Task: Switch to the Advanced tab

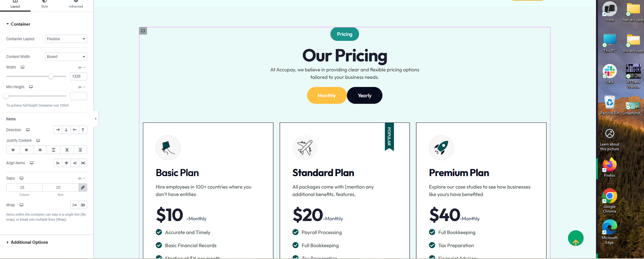Action: pyautogui.click(x=76, y=4)
